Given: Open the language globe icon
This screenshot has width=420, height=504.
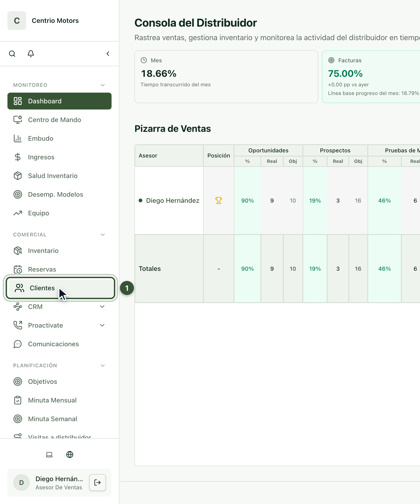Looking at the screenshot, I should click(70, 455).
